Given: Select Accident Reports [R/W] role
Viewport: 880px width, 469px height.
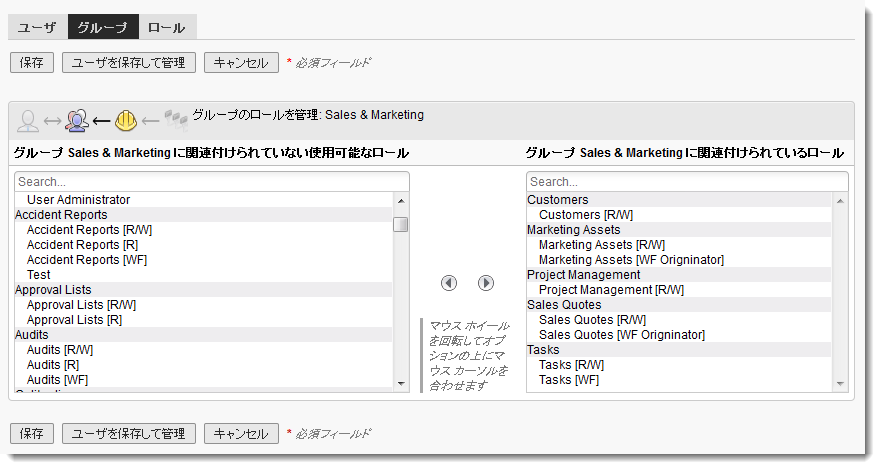Looking at the screenshot, I should click(x=203, y=230).
